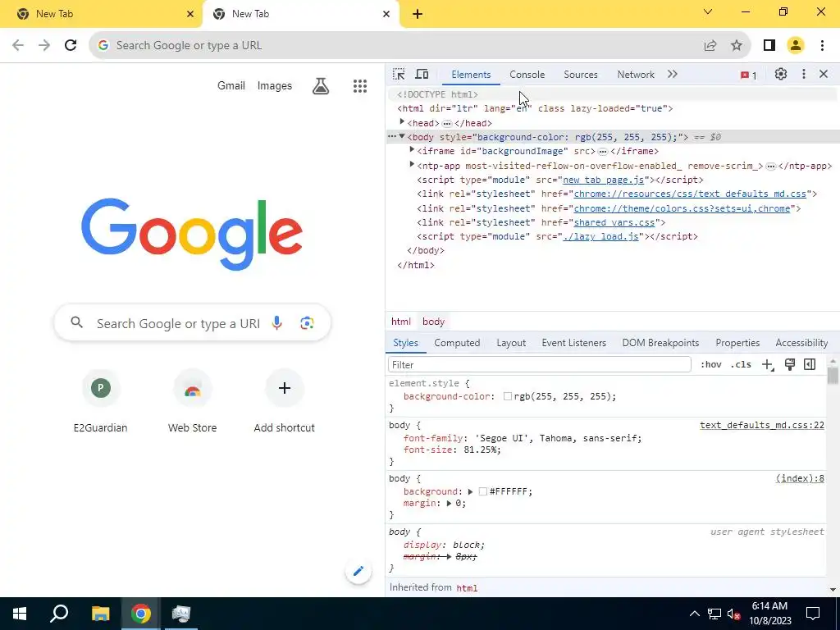Collapse the body element node
The image size is (840, 630).
pos(402,137)
